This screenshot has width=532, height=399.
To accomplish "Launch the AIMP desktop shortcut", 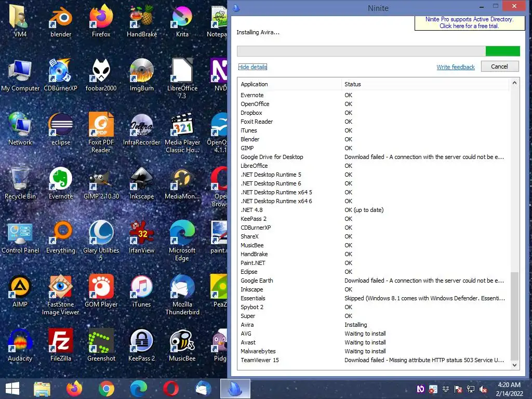I will click(20, 291).
